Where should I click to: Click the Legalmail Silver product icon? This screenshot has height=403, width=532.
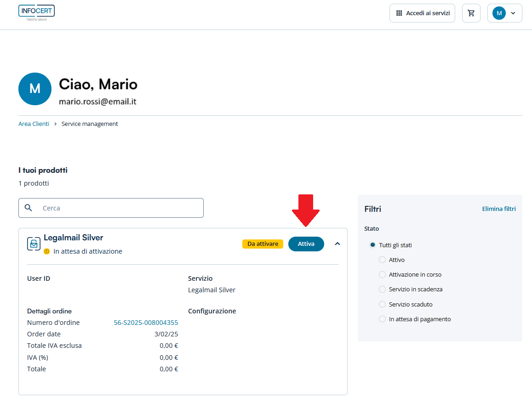(34, 244)
